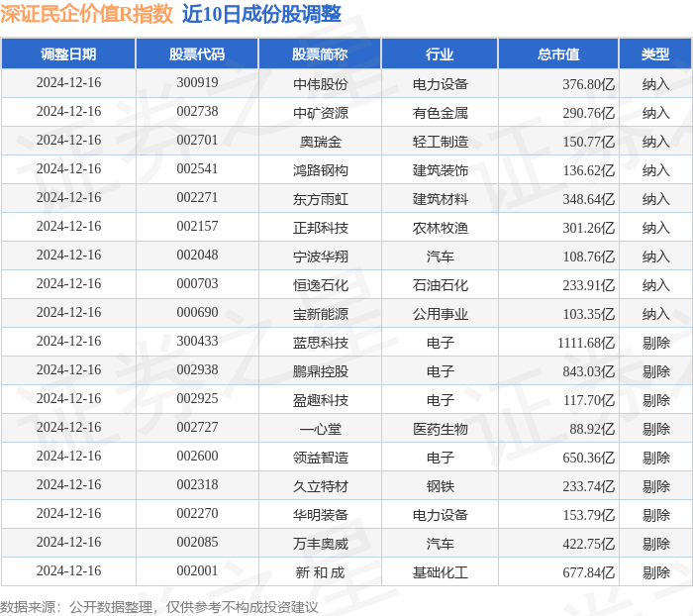Image resolution: width=693 pixels, height=616 pixels.
Task: Click stock code 002085
Action: point(197,543)
